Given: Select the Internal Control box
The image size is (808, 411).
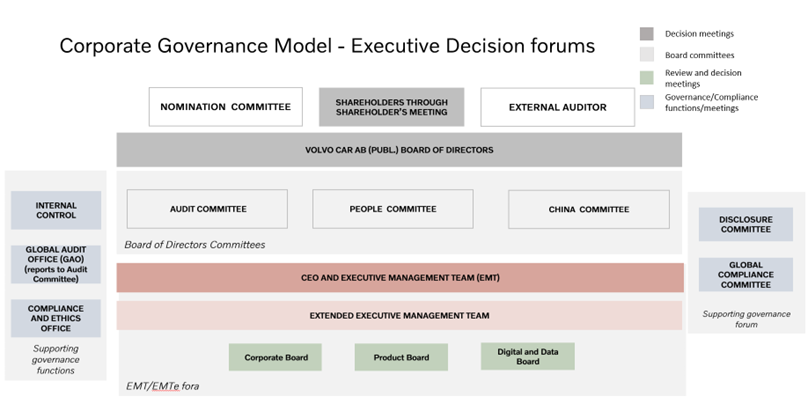Looking at the screenshot, I should click(x=56, y=210).
